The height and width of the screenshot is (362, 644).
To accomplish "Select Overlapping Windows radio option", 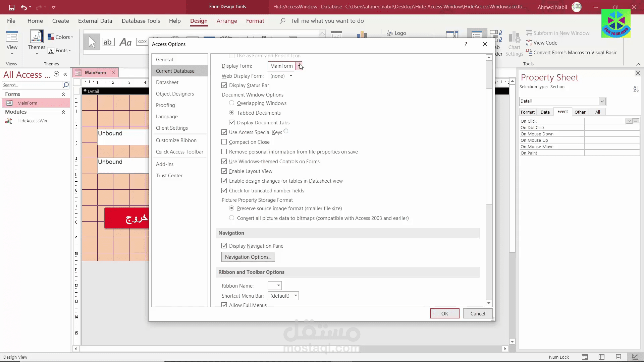I will pos(231,103).
